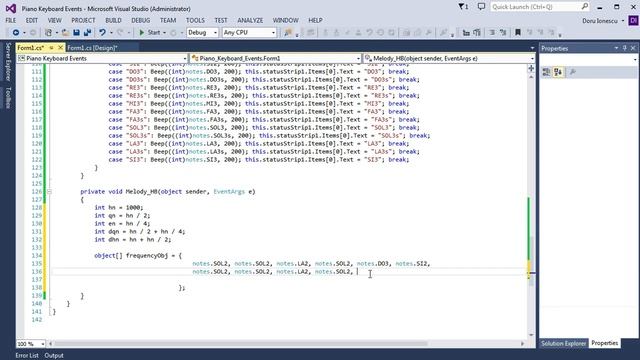Click the Find in Files toolbar icon

[x=288, y=32]
